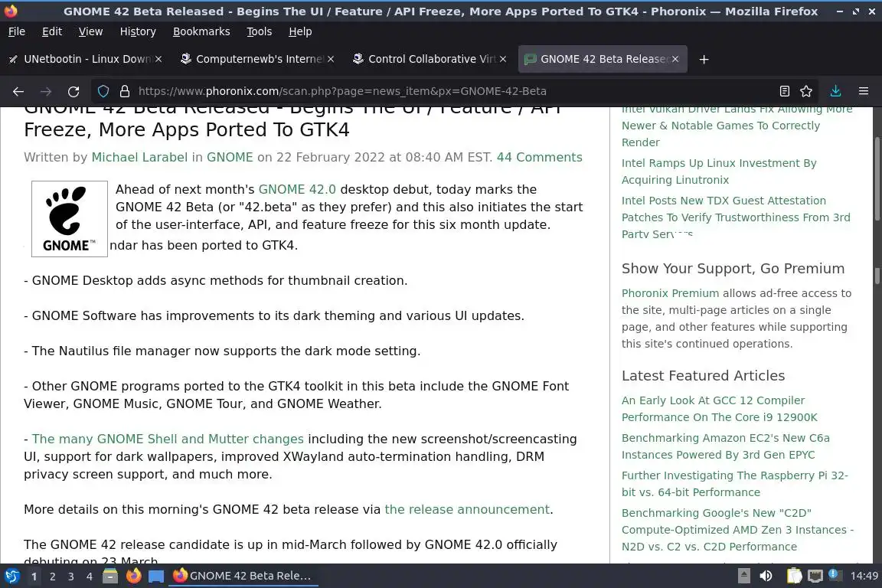Image resolution: width=882 pixels, height=588 pixels.
Task: Open the View menu
Action: pos(90,31)
